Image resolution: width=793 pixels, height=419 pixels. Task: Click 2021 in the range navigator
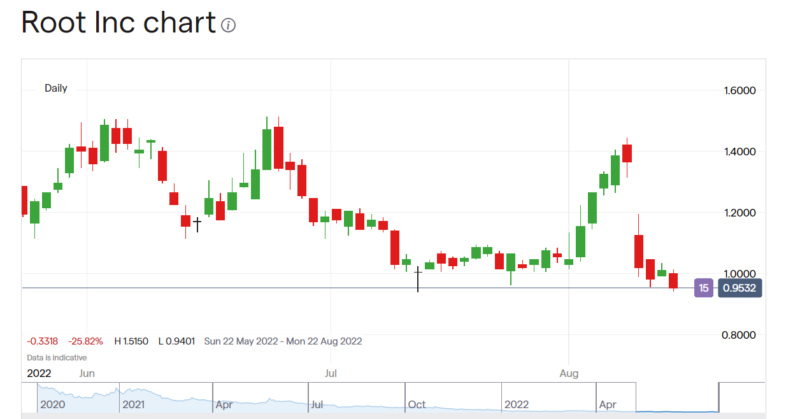tap(134, 405)
